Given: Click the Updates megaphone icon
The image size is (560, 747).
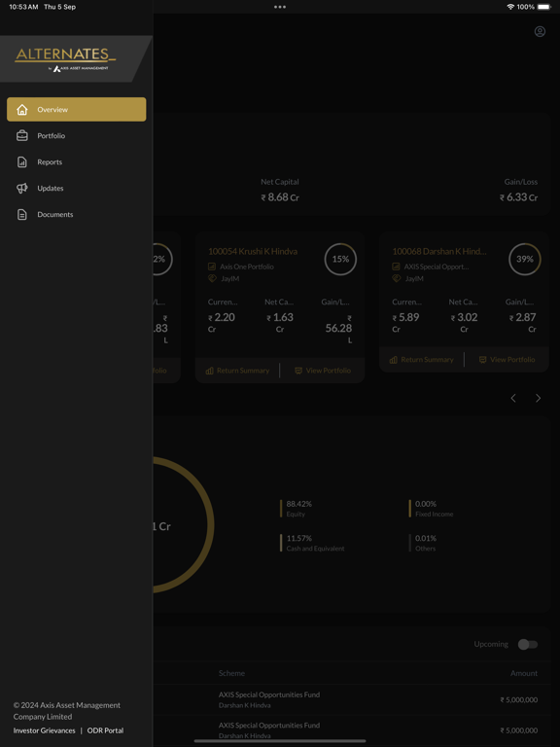Looking at the screenshot, I should pyautogui.click(x=22, y=188).
